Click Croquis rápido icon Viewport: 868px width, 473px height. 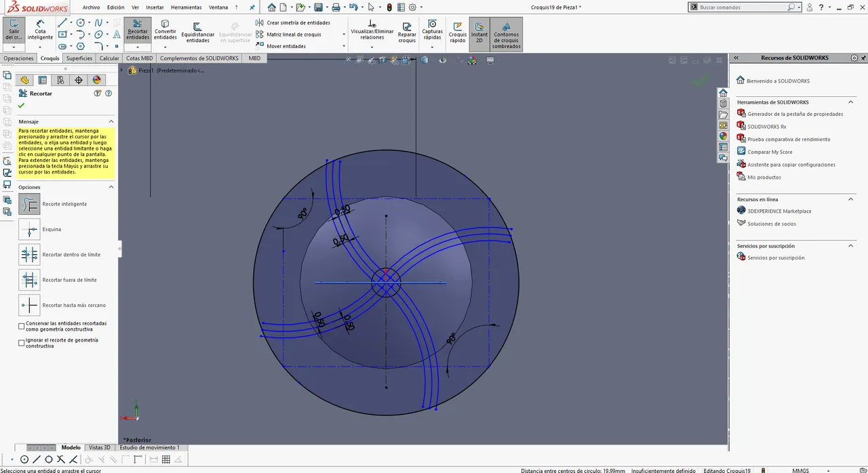click(458, 34)
